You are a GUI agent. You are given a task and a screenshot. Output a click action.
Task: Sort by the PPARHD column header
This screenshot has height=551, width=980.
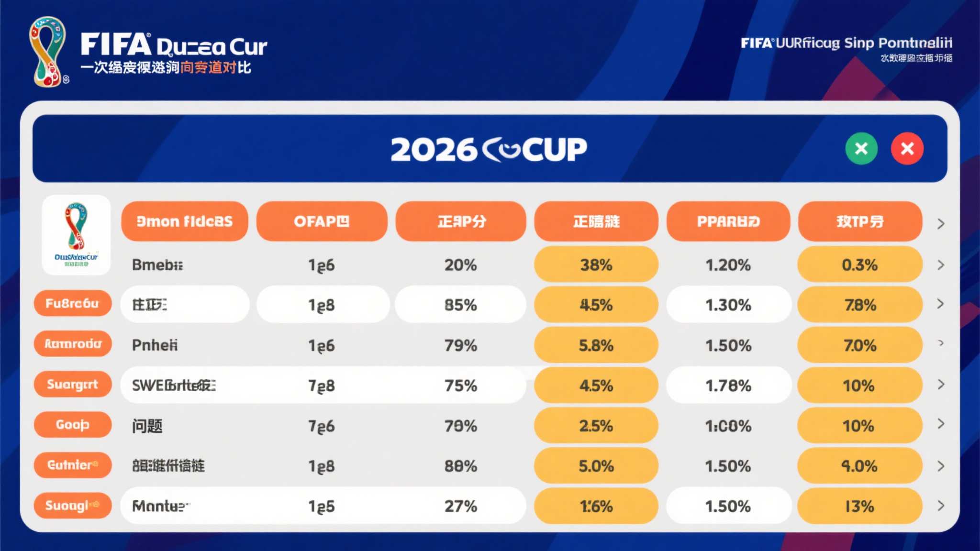[728, 221]
